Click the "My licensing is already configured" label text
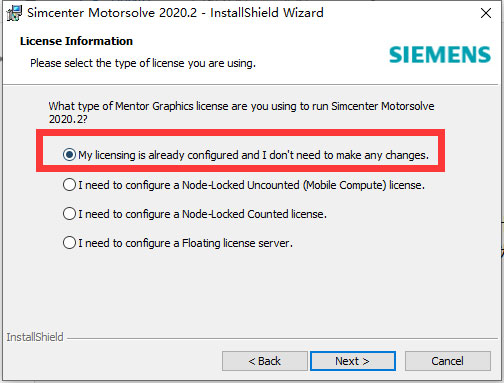Screen dimensions: 504x383 253,155
